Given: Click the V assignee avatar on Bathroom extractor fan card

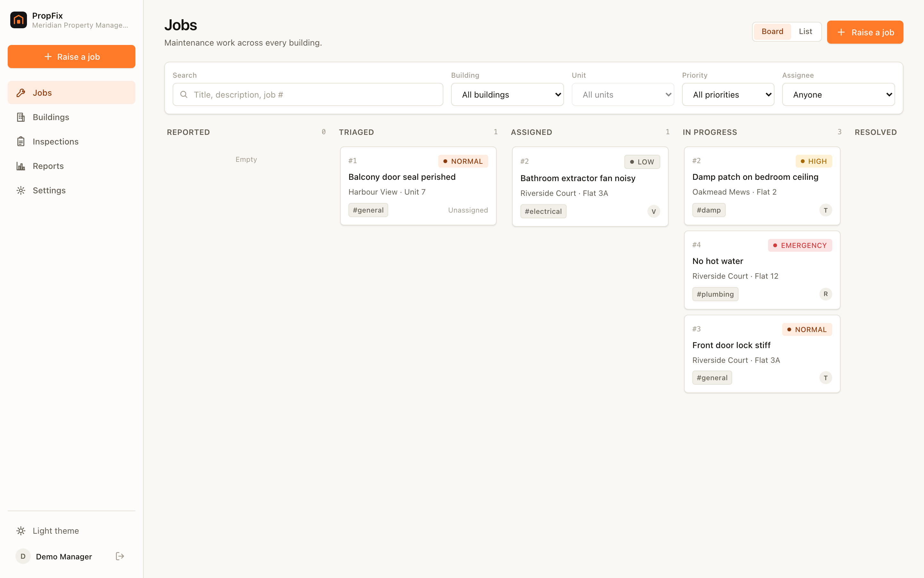Looking at the screenshot, I should pyautogui.click(x=654, y=211).
